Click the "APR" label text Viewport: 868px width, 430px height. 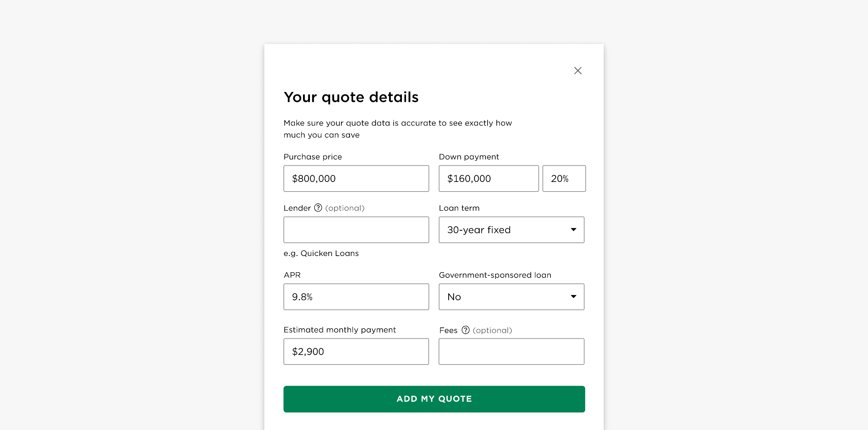[x=292, y=275]
